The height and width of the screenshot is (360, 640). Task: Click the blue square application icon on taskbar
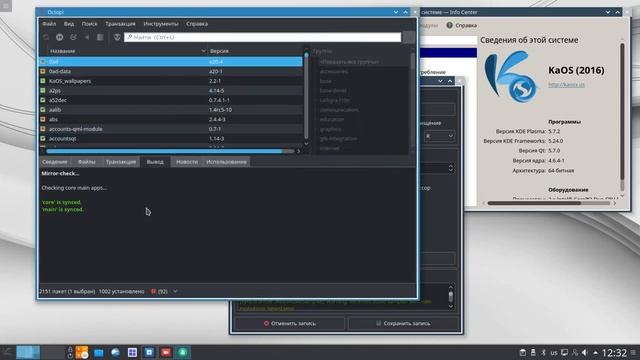coord(149,352)
